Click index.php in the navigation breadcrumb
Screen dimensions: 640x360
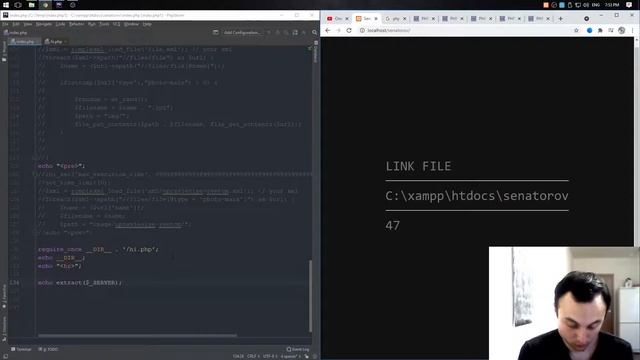click(16, 33)
